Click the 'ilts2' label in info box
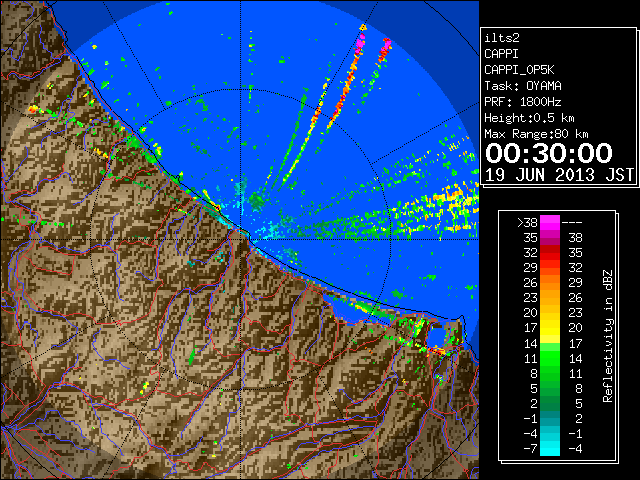The image size is (640, 480). pyautogui.click(x=502, y=38)
